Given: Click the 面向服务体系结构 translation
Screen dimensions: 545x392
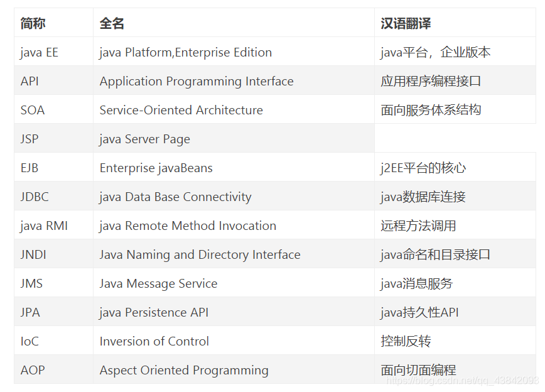Looking at the screenshot, I should coord(431,110).
